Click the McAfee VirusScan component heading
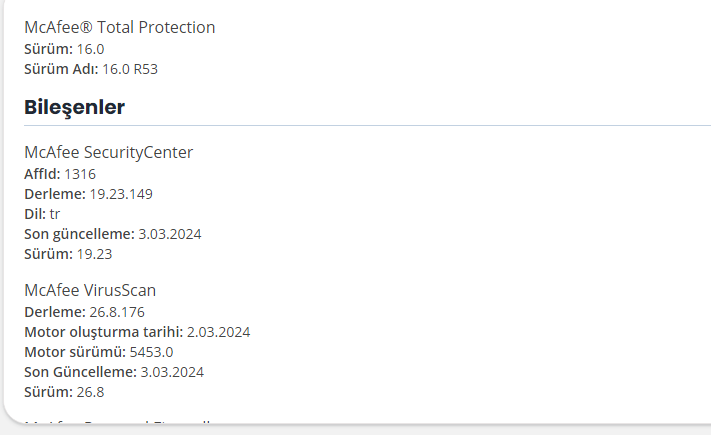Viewport: 711px width, 435px height. point(90,290)
